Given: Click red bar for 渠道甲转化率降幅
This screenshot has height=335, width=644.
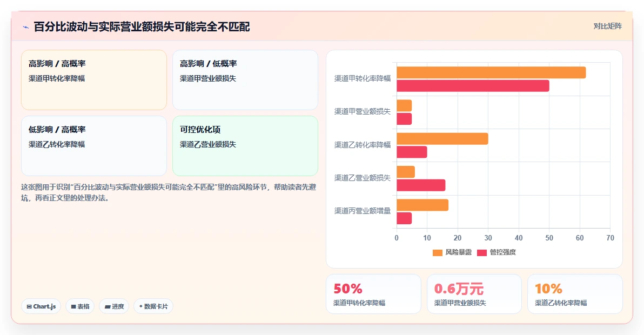Looking at the screenshot, I should click(x=473, y=86).
